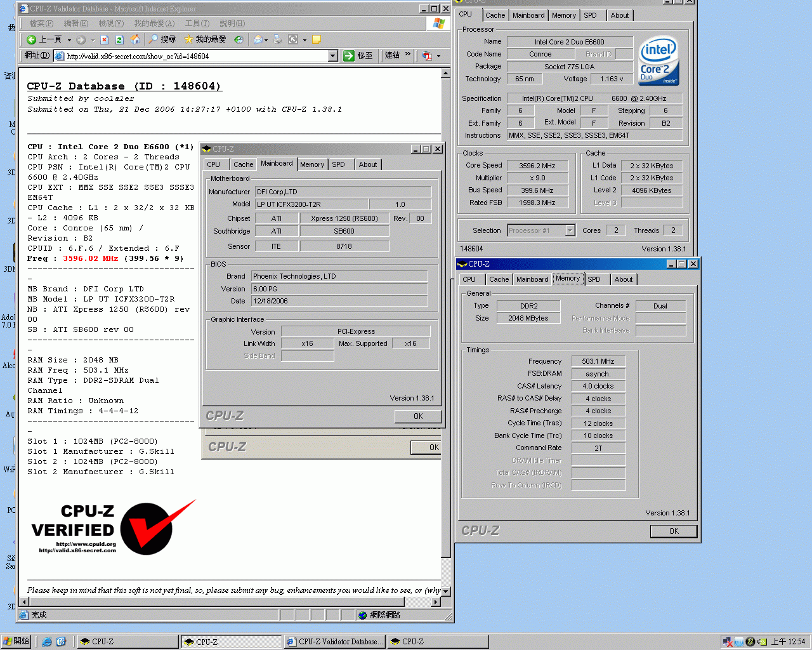
Task: Click the History clock icon in toolbar
Action: point(239,39)
